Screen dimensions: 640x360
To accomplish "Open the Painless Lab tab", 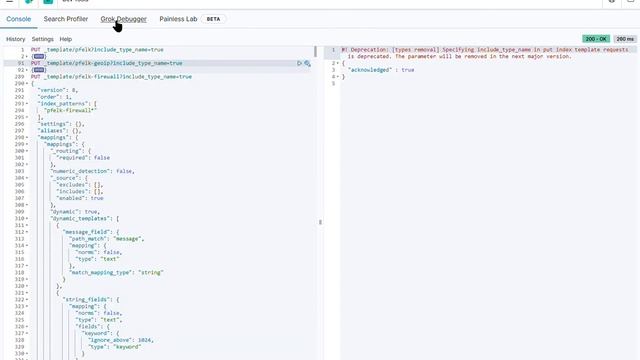I will click(x=178, y=19).
